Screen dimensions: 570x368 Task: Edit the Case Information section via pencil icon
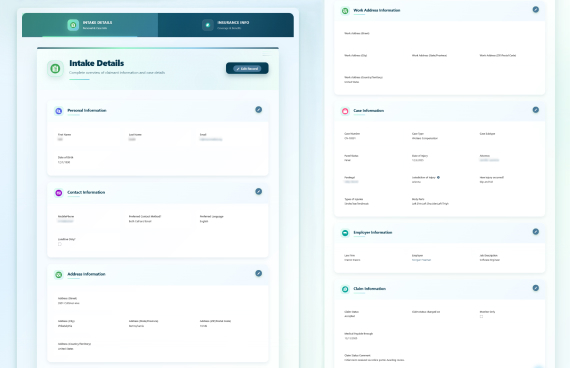point(536,109)
